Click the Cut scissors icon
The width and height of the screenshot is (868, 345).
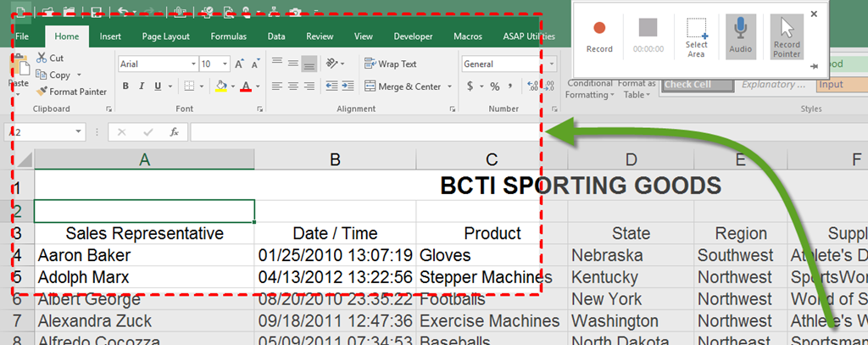coord(42,58)
